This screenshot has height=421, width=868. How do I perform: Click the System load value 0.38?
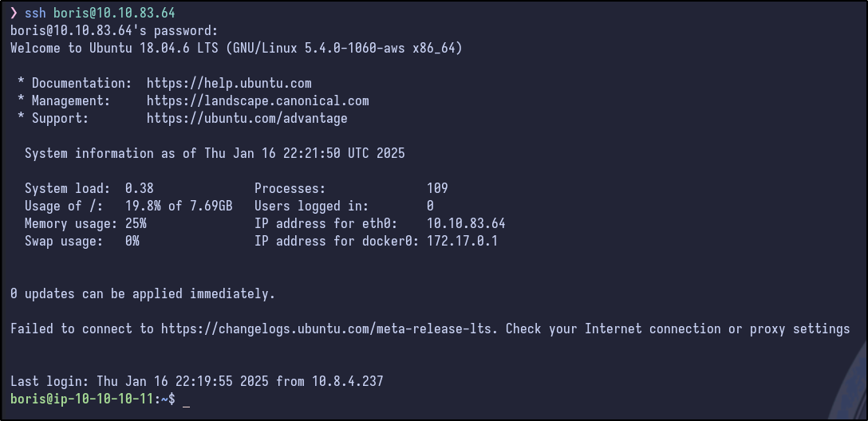(139, 188)
